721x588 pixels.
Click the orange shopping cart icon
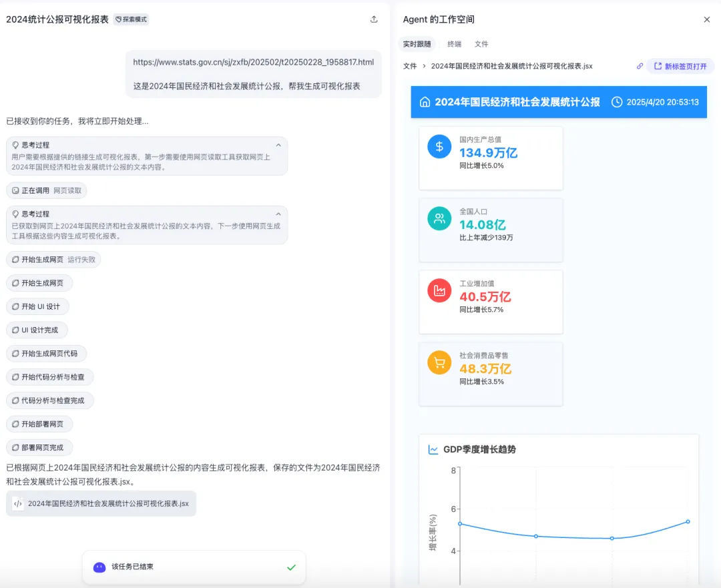[x=439, y=362]
